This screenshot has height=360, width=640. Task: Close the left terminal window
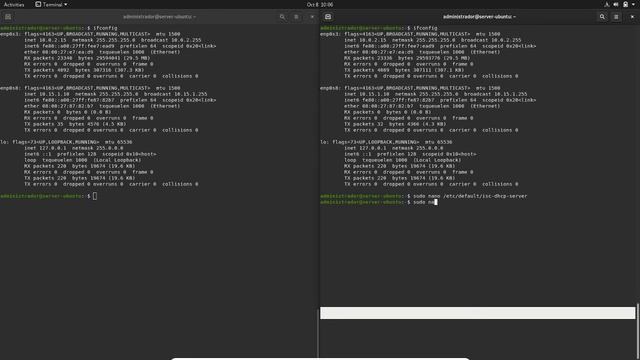tap(312, 17)
